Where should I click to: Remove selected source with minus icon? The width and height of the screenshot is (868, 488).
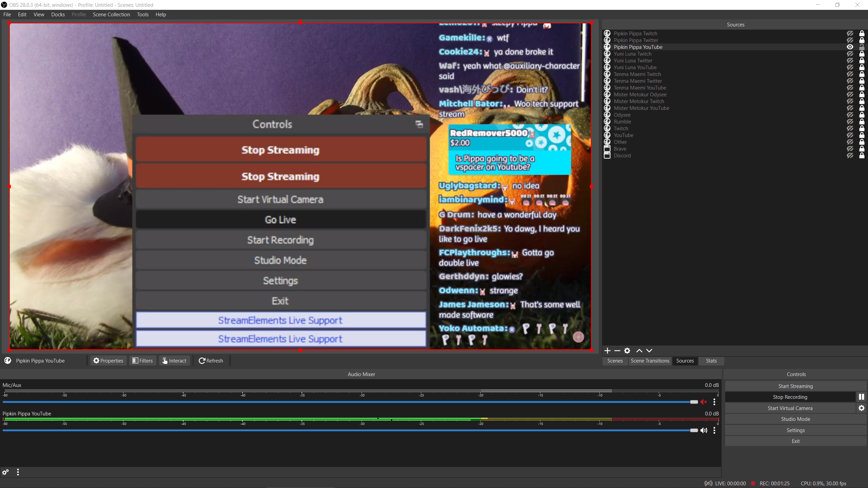tap(617, 351)
